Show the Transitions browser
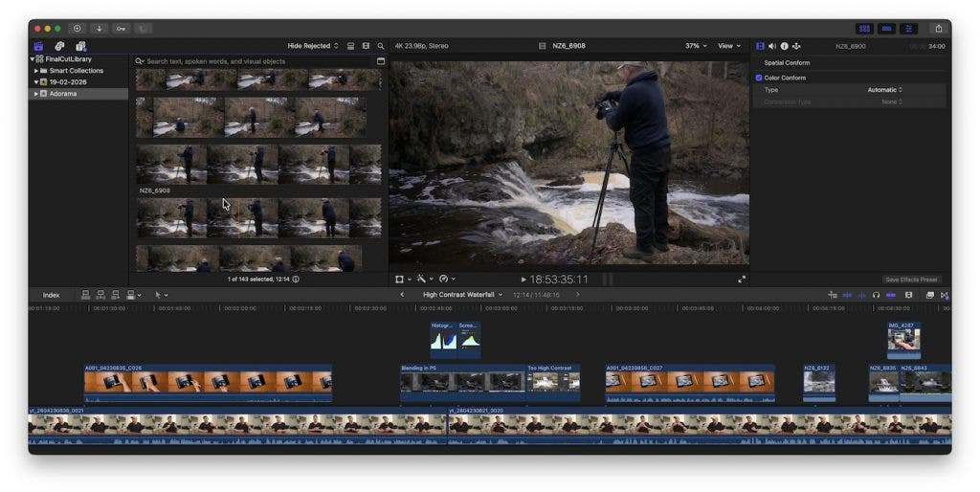Image resolution: width=980 pixels, height=492 pixels. point(945,295)
